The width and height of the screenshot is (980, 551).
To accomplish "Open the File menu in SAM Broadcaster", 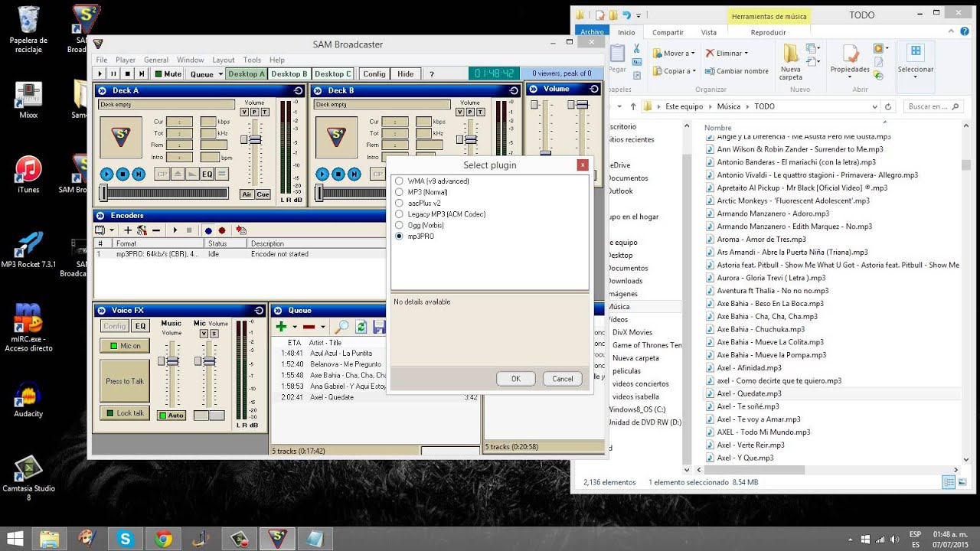I will pyautogui.click(x=101, y=60).
